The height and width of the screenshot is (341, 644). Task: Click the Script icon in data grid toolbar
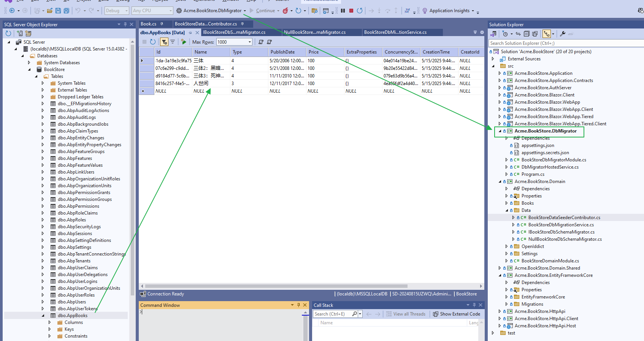[x=261, y=42]
